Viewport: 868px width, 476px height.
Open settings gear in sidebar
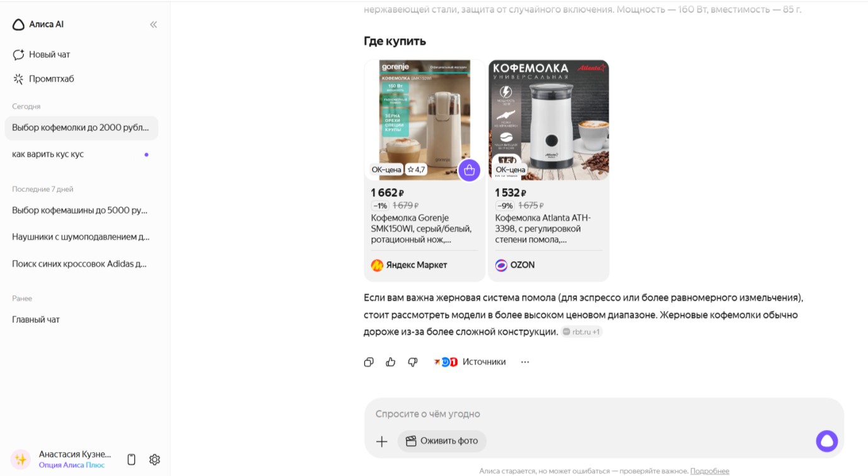pos(155,460)
